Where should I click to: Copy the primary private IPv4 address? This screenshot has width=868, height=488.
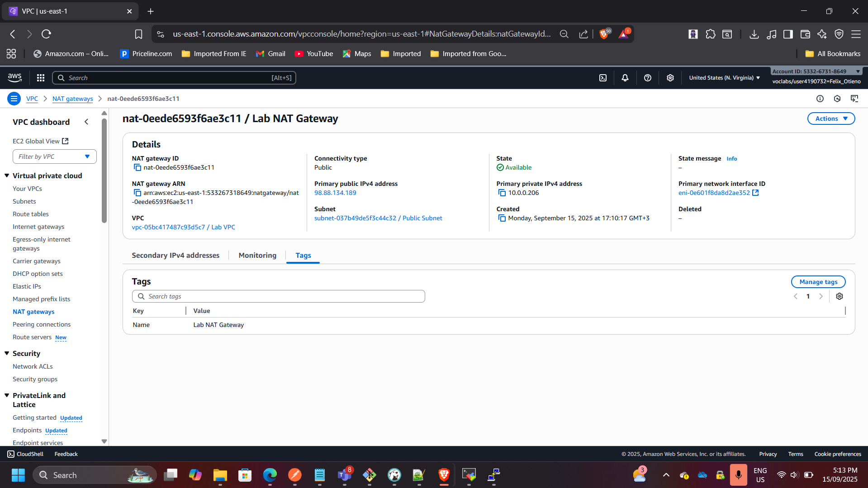(502, 193)
